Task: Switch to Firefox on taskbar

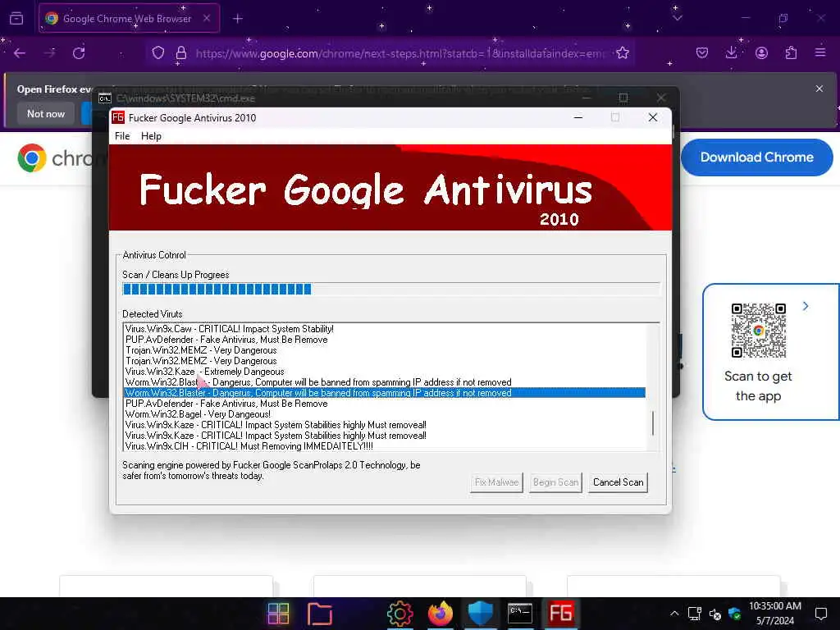Action: 440,613
